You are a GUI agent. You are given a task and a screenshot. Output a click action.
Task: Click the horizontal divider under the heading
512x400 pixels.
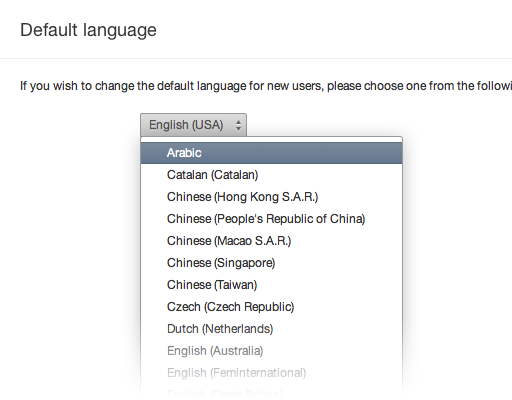coord(256,59)
